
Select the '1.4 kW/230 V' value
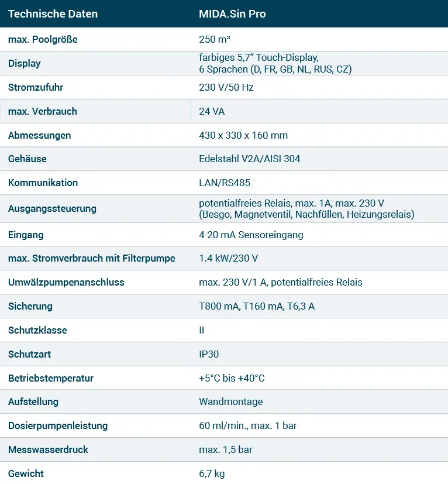228,258
